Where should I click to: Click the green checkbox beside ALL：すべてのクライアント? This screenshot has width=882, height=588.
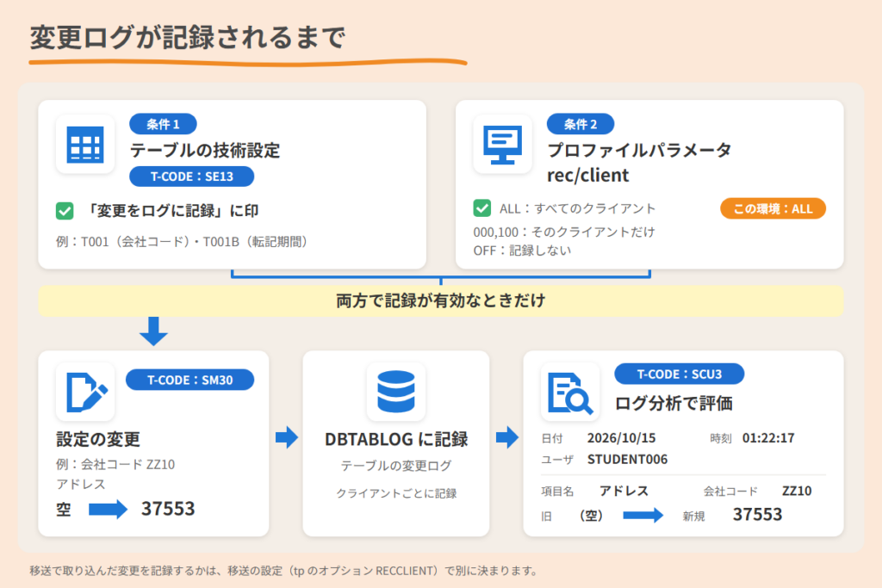point(482,208)
